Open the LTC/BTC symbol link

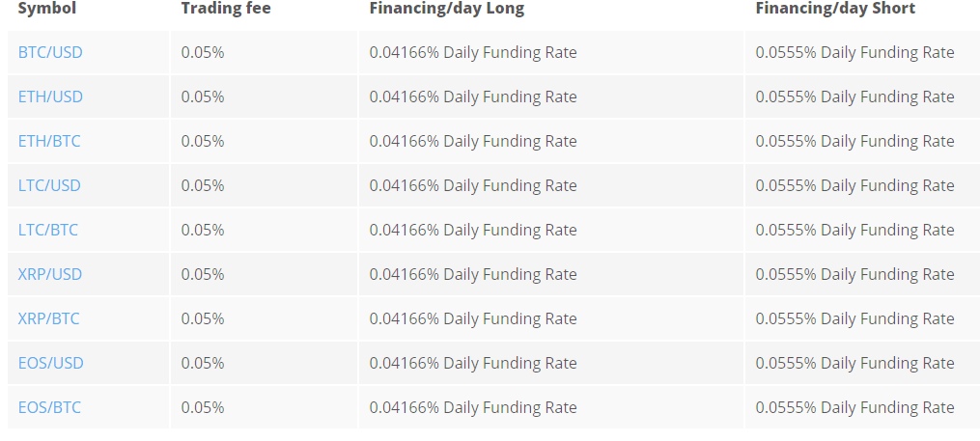[x=48, y=230]
